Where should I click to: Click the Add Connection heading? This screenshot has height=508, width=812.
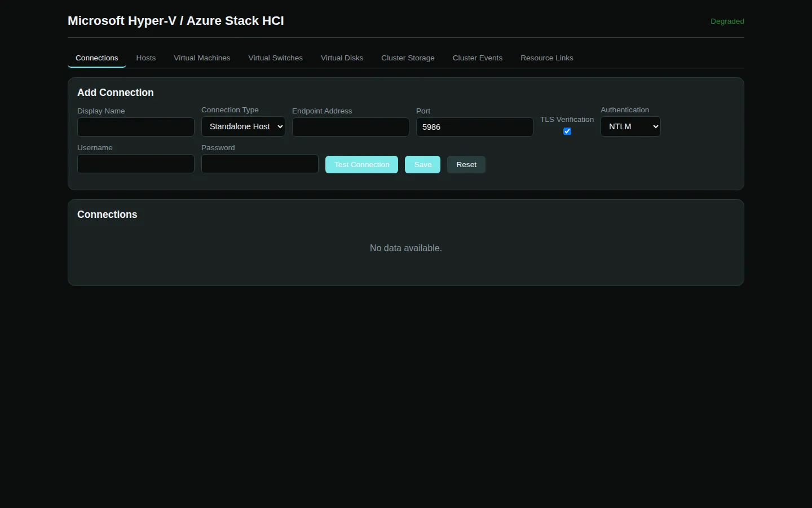coord(116,93)
